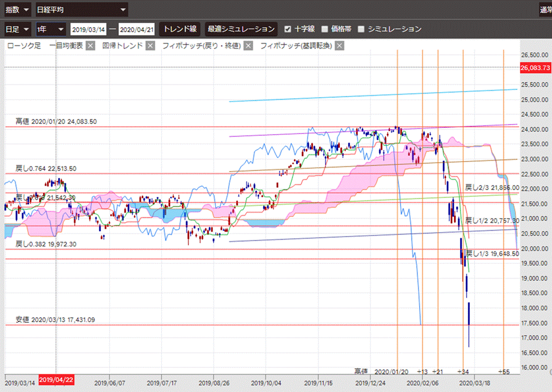The height and width of the screenshot is (392, 552).
Task: Click the ローソク足 chart type label
Action: (x=24, y=46)
